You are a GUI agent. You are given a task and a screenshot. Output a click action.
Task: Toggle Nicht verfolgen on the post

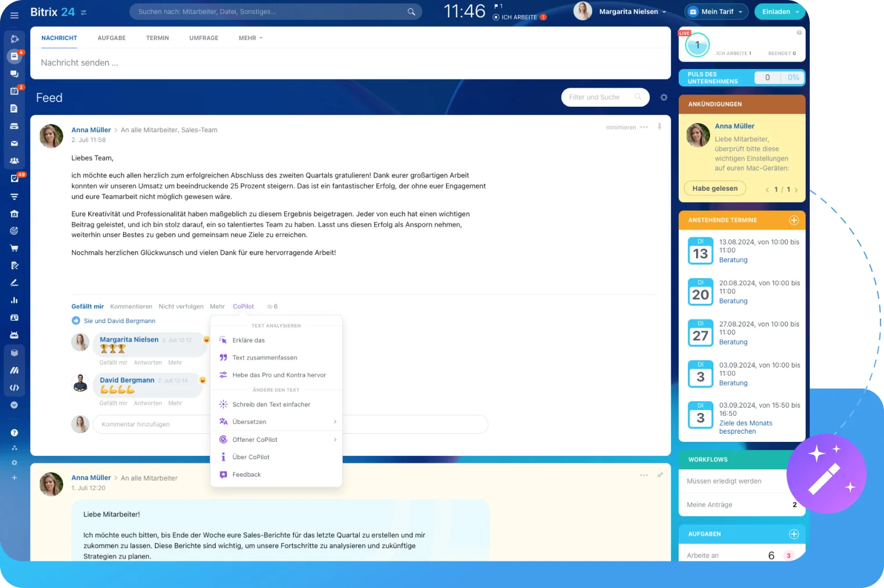pyautogui.click(x=181, y=307)
